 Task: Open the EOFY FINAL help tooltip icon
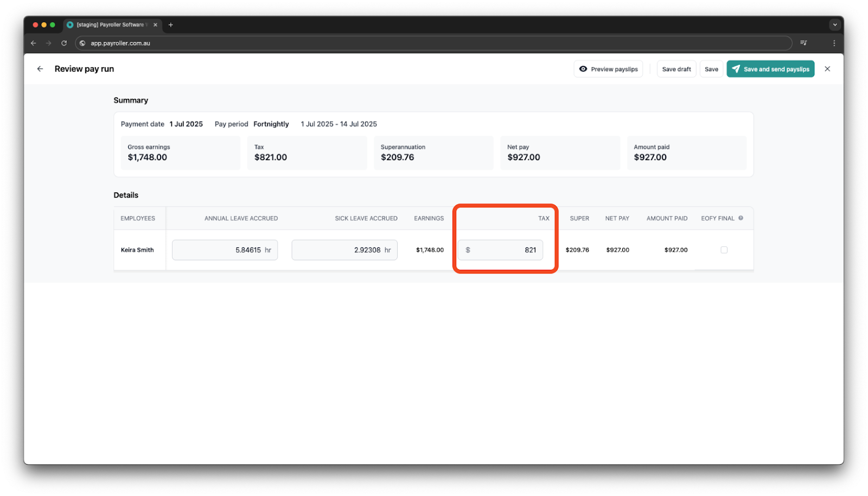tap(740, 218)
